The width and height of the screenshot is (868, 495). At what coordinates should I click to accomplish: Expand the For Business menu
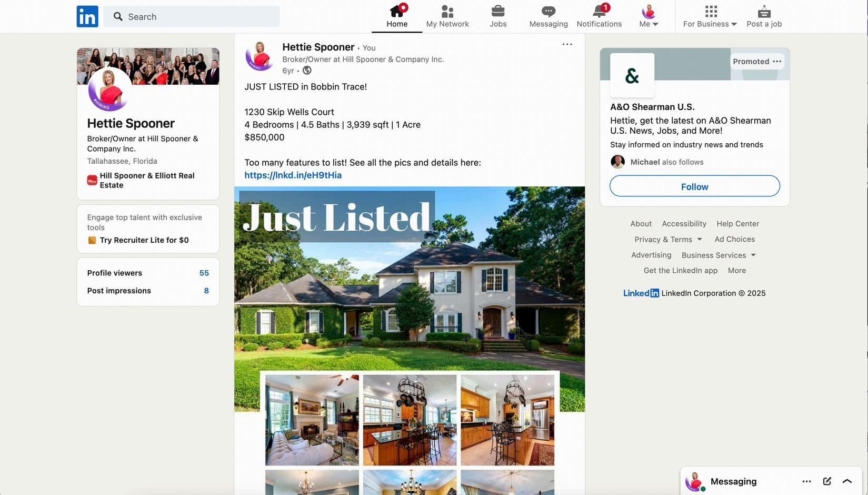(710, 16)
